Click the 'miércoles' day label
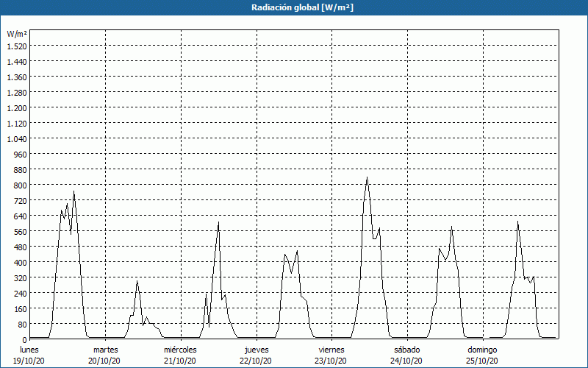Viewport: 588px width, 368px height. tap(180, 350)
